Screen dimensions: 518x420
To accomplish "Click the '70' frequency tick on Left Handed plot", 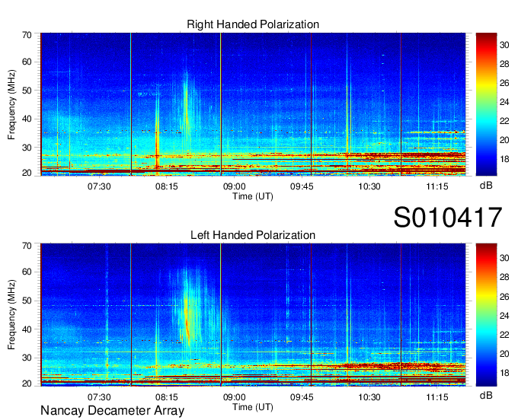I will coord(27,246).
